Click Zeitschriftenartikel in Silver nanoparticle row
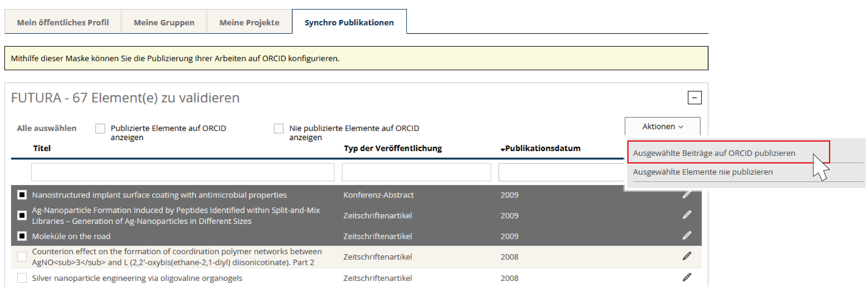This screenshot has width=868, height=301. tap(377, 278)
